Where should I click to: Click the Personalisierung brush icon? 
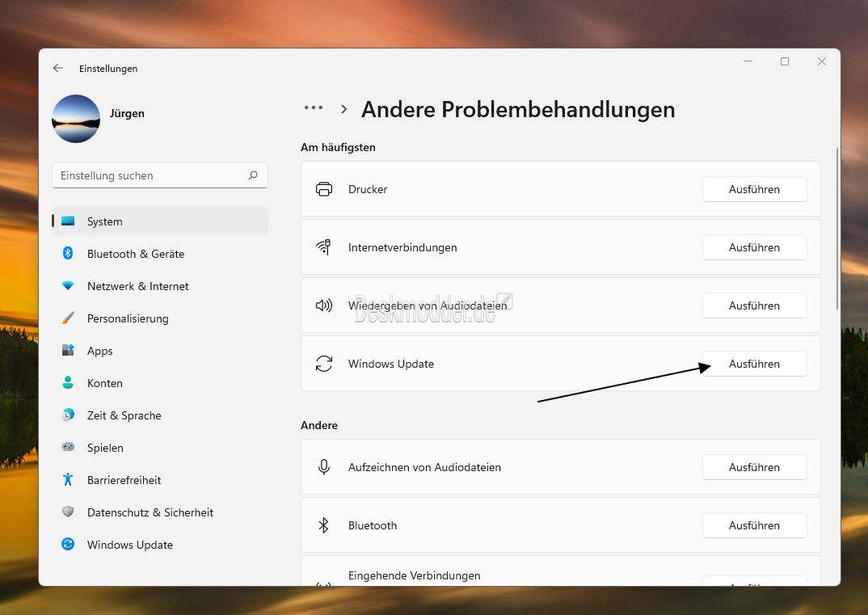[x=68, y=318]
